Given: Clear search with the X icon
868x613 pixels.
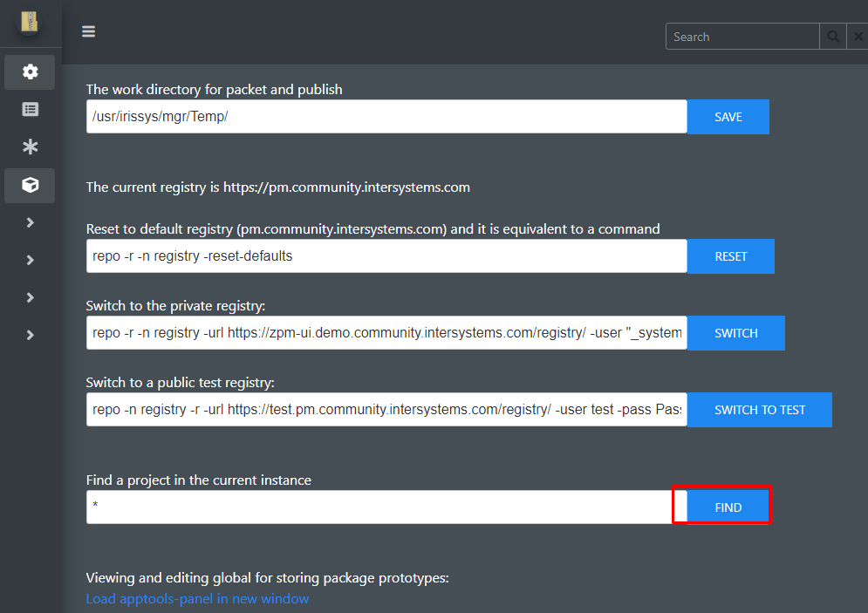Looking at the screenshot, I should (x=858, y=37).
